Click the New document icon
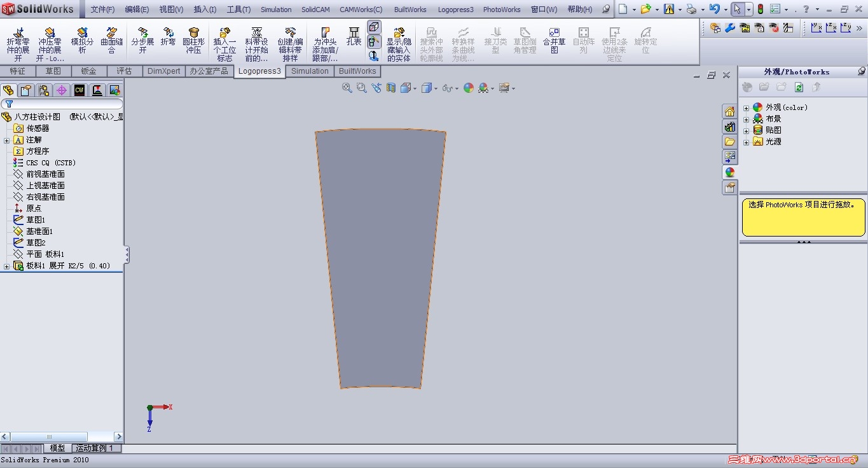The image size is (868, 468). (623, 9)
